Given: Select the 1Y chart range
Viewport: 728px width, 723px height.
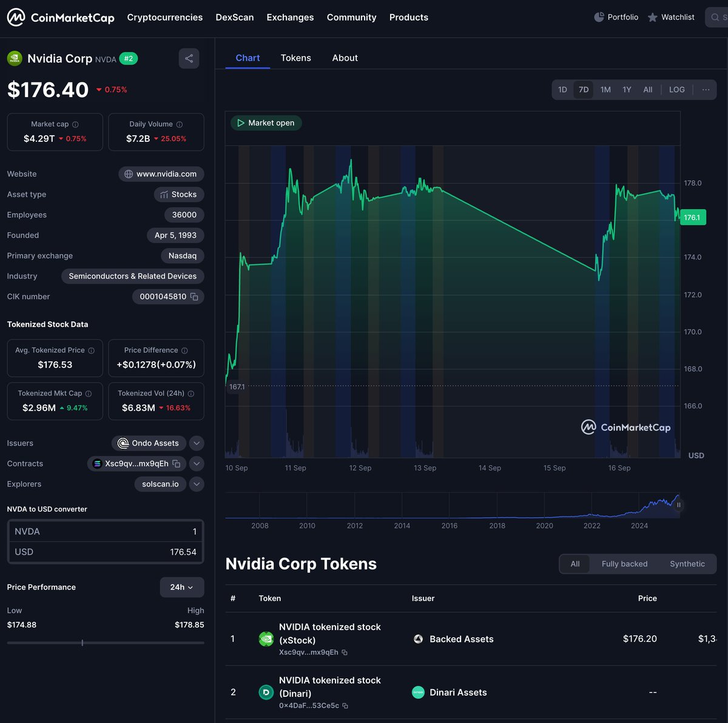Looking at the screenshot, I should pyautogui.click(x=627, y=90).
